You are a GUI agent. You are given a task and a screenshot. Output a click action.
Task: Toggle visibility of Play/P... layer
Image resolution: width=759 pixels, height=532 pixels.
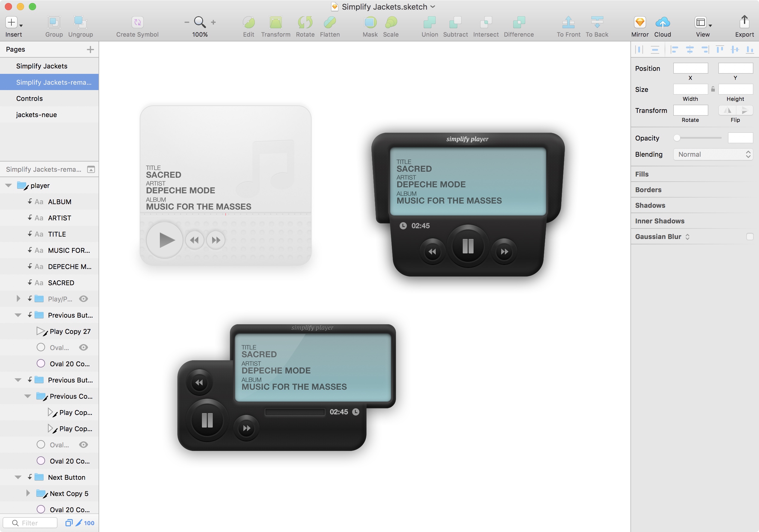(x=84, y=299)
